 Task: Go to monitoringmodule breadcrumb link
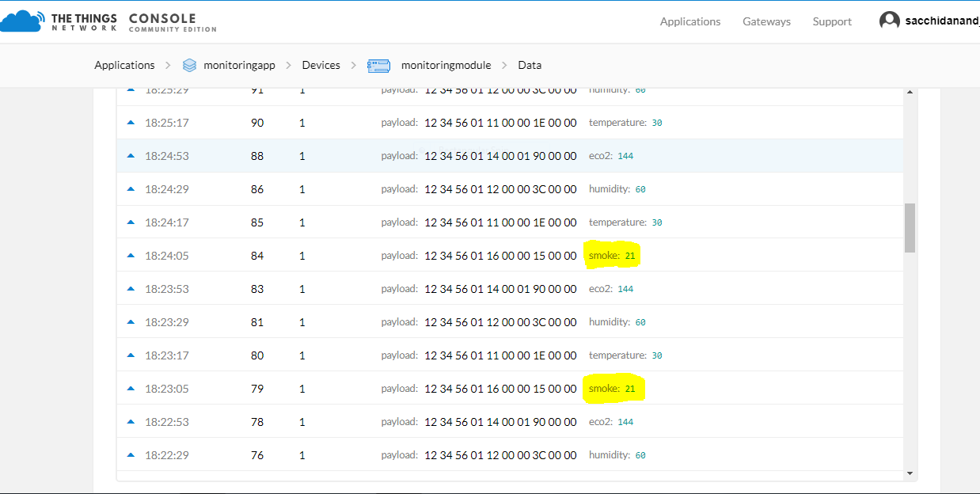446,65
